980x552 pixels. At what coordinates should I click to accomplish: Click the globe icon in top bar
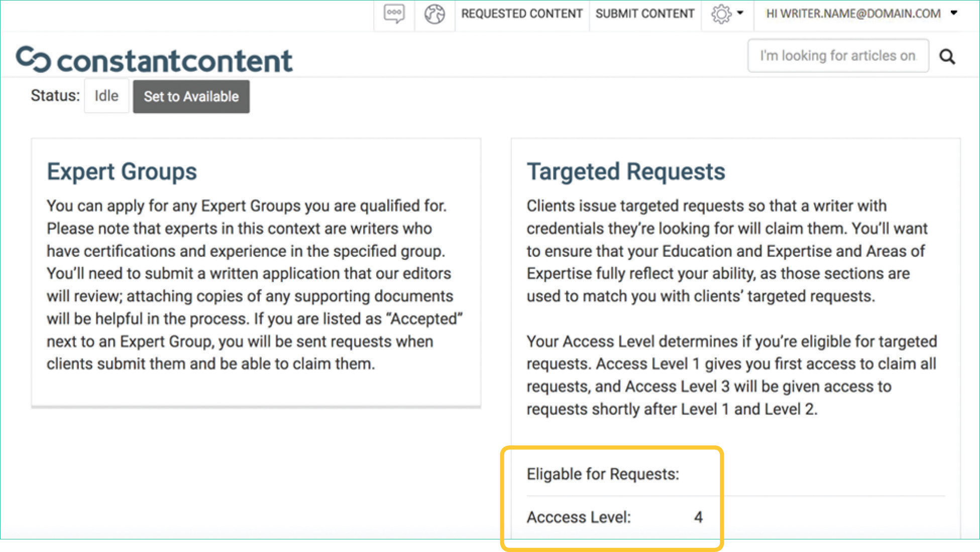[434, 14]
